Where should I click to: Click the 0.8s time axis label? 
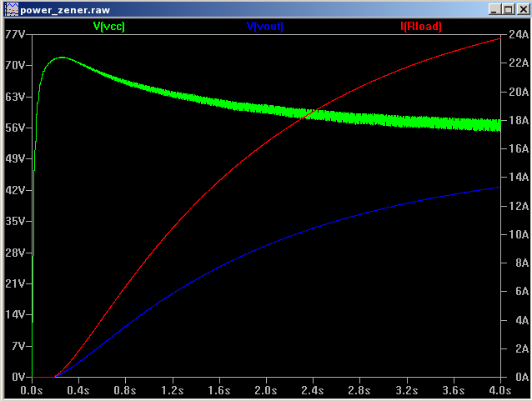(125, 390)
